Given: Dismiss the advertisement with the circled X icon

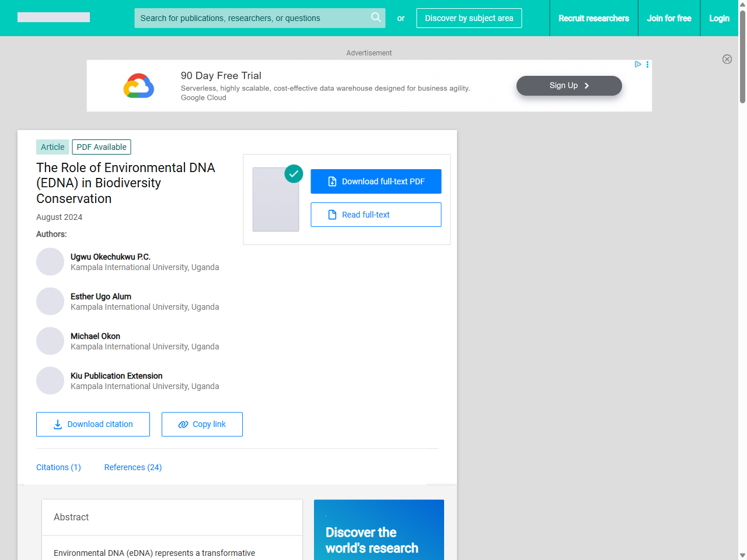Looking at the screenshot, I should 727,59.
